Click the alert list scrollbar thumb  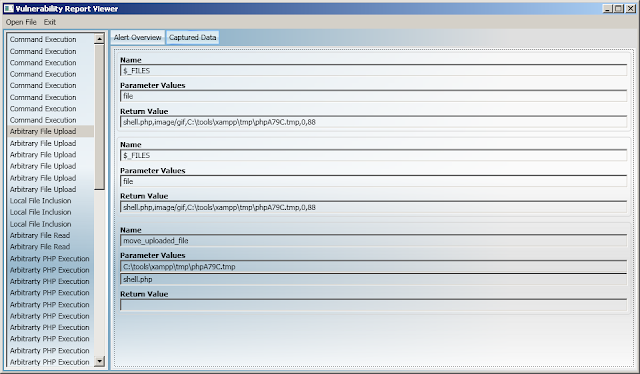99,117
